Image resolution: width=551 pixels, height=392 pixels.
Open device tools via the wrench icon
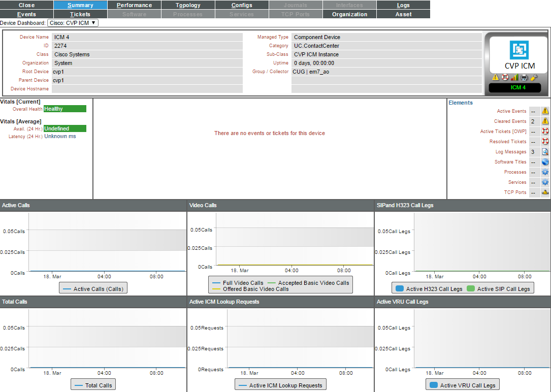coord(534,77)
